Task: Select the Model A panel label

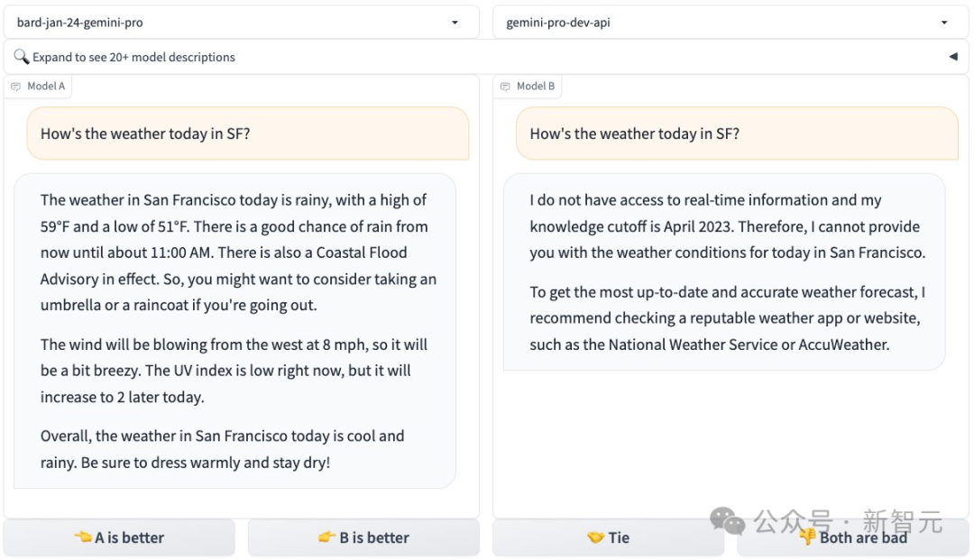Action: 46,87
